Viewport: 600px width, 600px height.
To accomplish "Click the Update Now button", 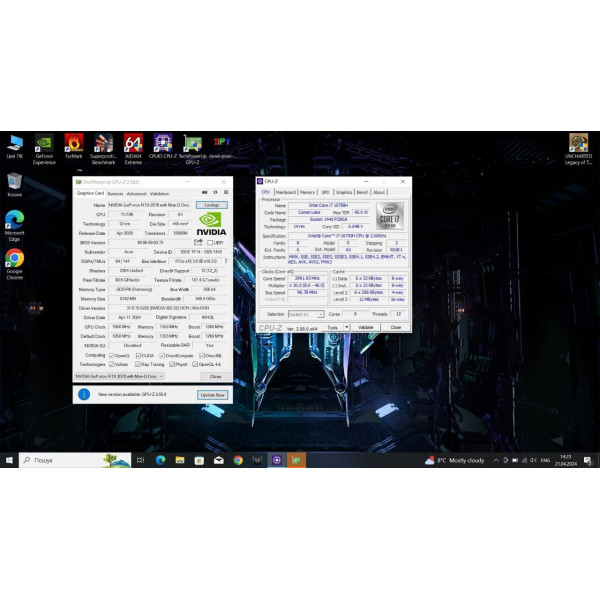I will point(213,395).
